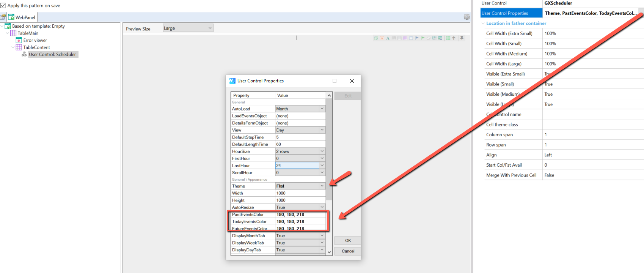The width and height of the screenshot is (644, 273).
Task: Click LoadEventsObject value (none)
Action: [x=300, y=116]
